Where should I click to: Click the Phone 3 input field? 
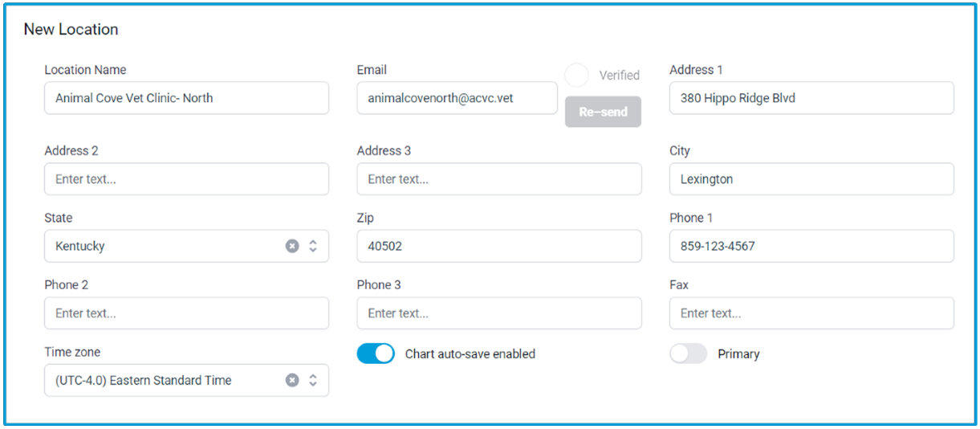(x=499, y=313)
